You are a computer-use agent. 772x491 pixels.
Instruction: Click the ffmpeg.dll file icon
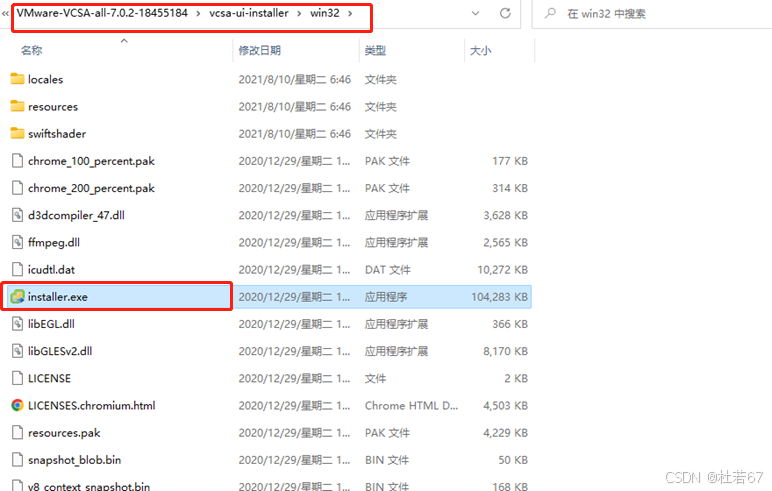tap(17, 242)
